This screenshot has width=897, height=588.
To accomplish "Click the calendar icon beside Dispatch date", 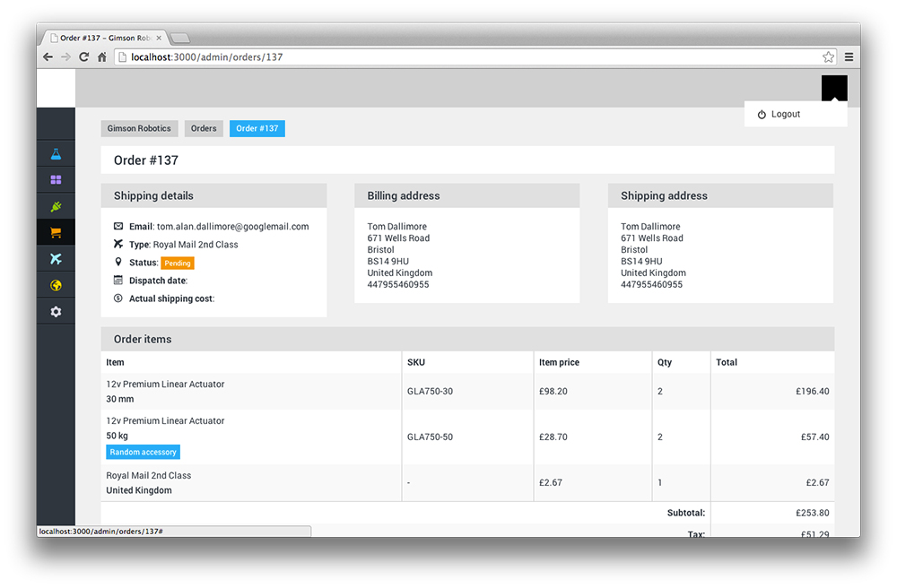I will coord(118,280).
